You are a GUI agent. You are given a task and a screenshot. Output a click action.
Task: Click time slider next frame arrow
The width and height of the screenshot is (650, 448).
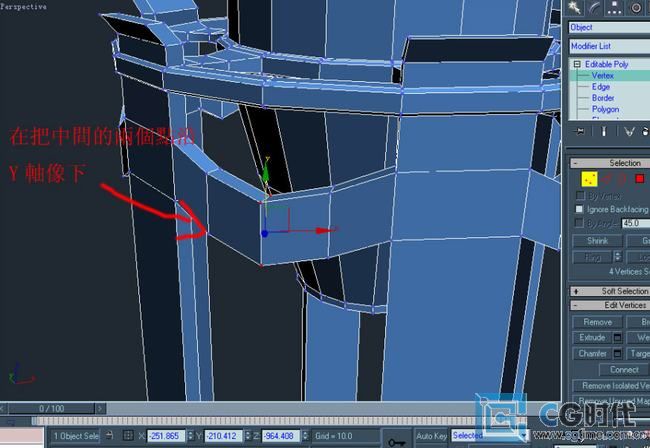tap(100, 409)
